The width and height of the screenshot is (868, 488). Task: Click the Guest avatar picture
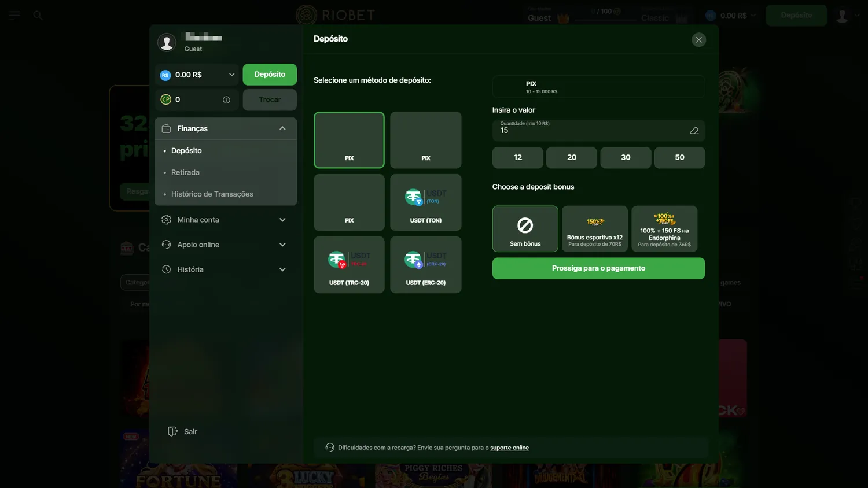tap(167, 42)
